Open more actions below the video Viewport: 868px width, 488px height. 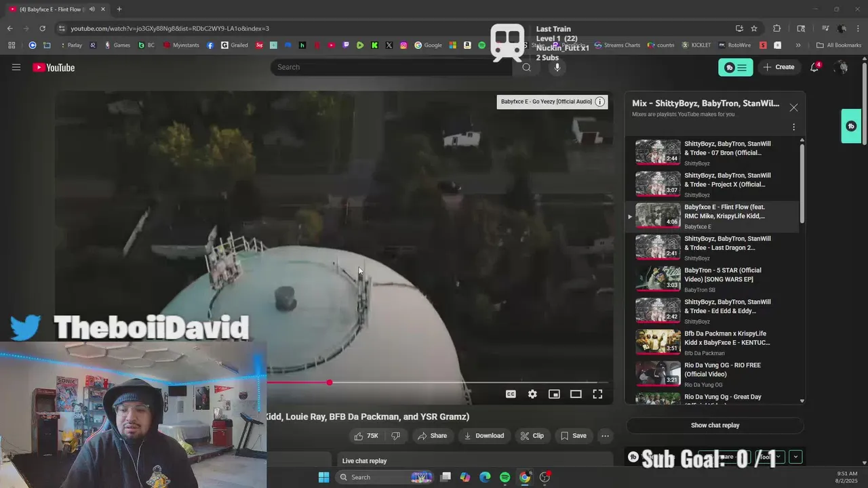coord(606,436)
